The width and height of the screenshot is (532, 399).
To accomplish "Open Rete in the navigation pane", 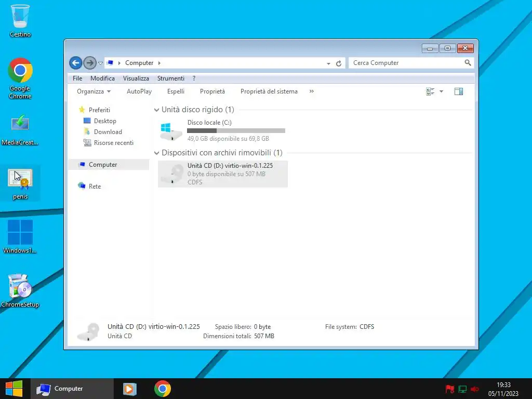I will (x=95, y=187).
